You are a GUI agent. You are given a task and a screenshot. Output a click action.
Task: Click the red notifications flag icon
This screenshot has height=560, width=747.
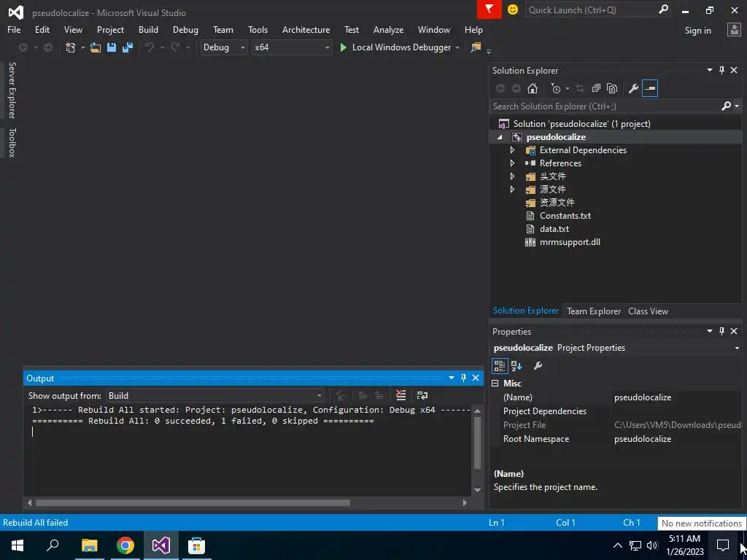tap(489, 9)
